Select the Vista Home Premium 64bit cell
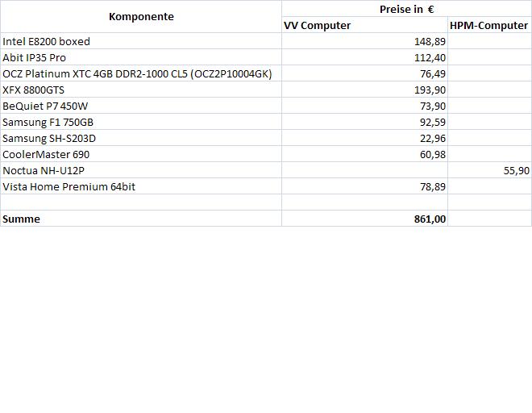Viewport: 532px width, 413px height. pos(141,186)
